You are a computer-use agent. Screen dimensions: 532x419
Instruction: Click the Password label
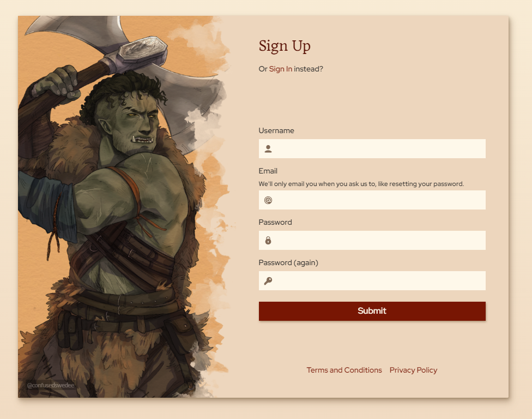275,223
